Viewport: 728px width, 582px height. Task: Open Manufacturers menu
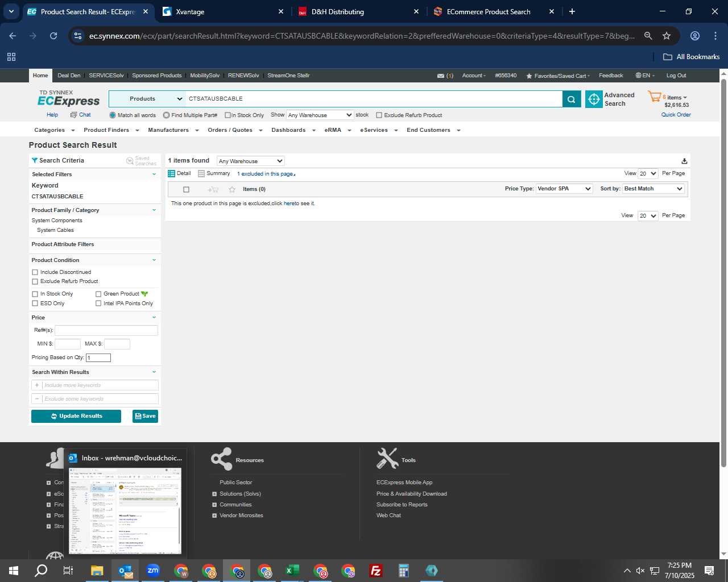coord(173,130)
